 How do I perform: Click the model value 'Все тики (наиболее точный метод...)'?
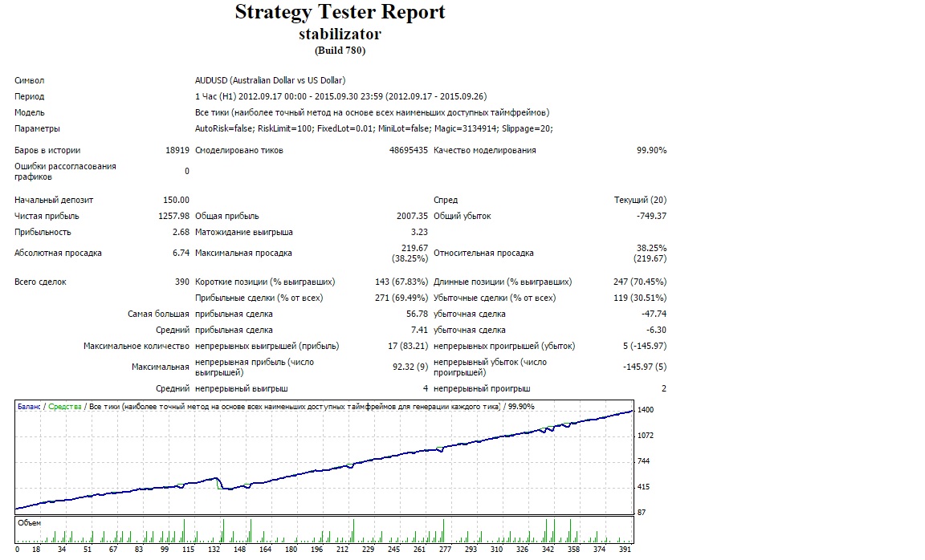click(x=373, y=112)
